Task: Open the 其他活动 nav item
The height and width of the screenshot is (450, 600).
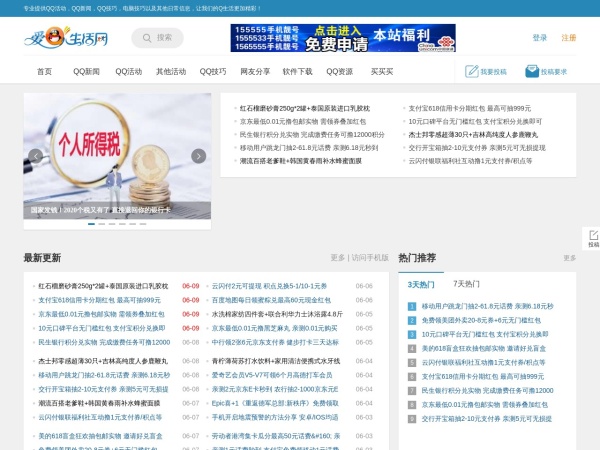Action: [x=171, y=72]
